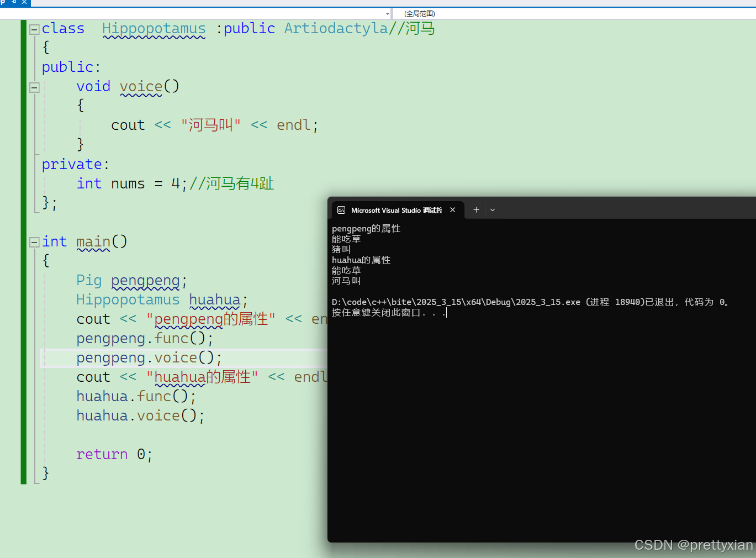Click the Pig pengpeng; declaration line
The height and width of the screenshot is (558, 756).
[x=132, y=281]
